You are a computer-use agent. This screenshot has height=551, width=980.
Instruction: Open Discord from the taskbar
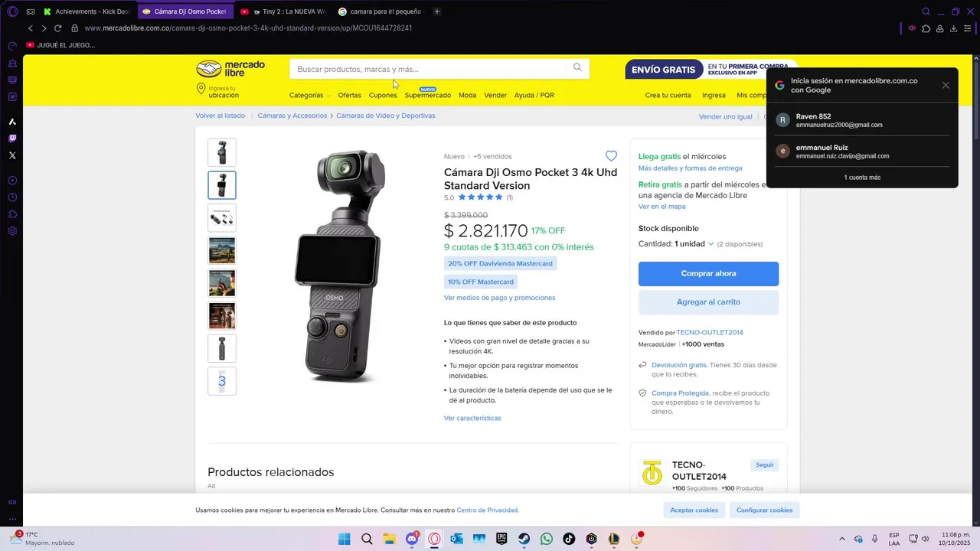412,539
